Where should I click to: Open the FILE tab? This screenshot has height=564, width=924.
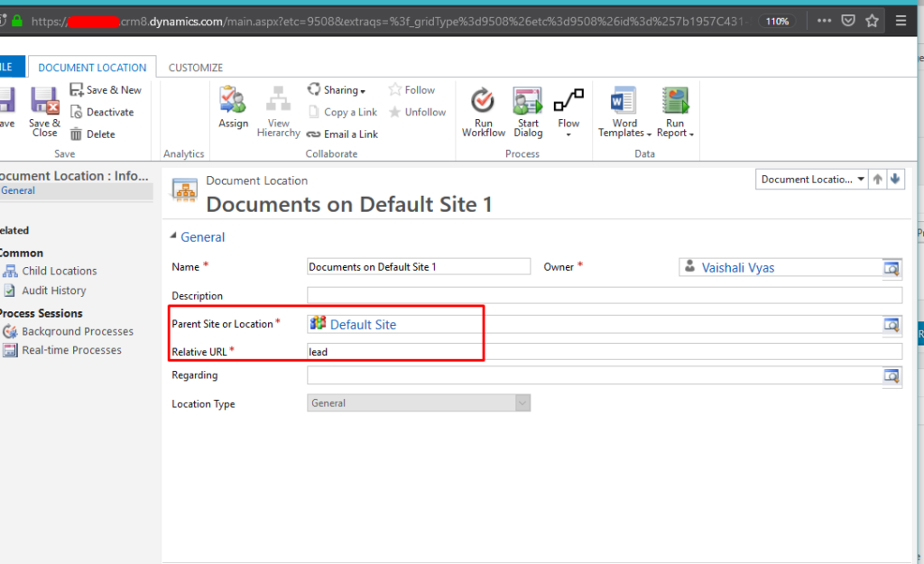tap(11, 67)
